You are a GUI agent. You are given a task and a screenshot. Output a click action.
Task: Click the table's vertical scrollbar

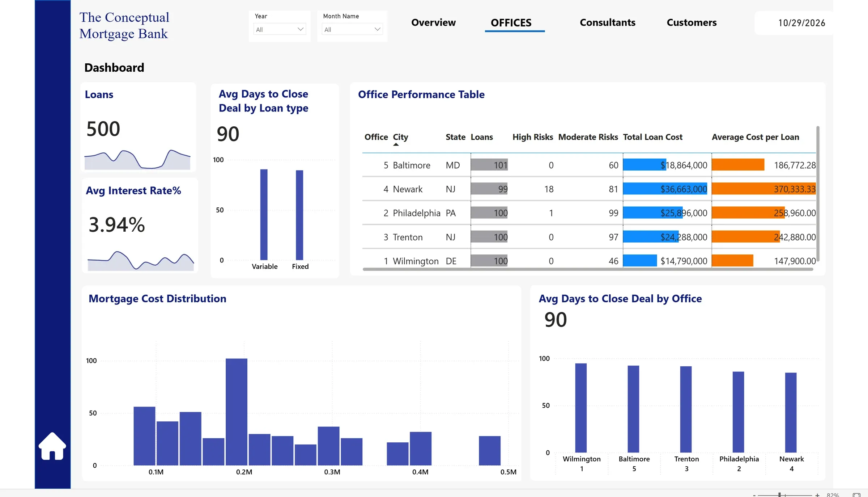pyautogui.click(x=818, y=194)
